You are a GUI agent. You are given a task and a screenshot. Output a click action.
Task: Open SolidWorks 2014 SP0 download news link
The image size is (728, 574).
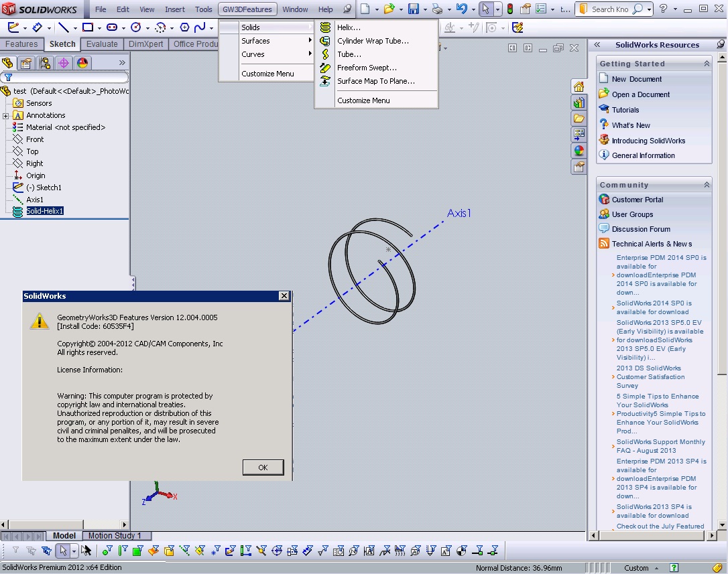coord(654,307)
